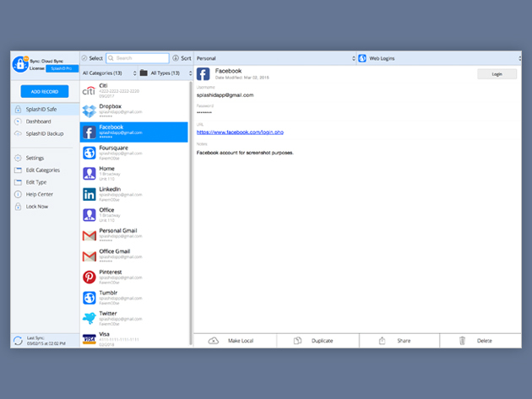Screen dimensions: 532x399
Task: Click the Citi logo icon
Action: point(90,91)
